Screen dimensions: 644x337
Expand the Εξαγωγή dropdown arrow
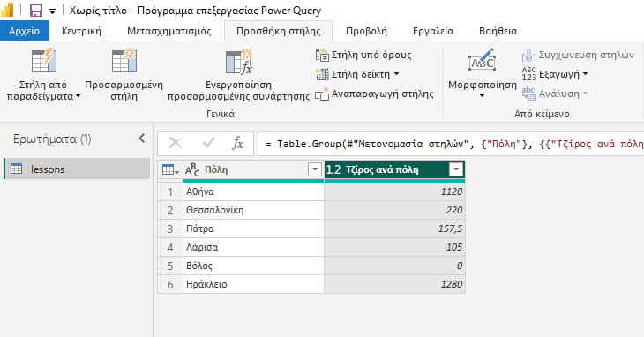(585, 74)
